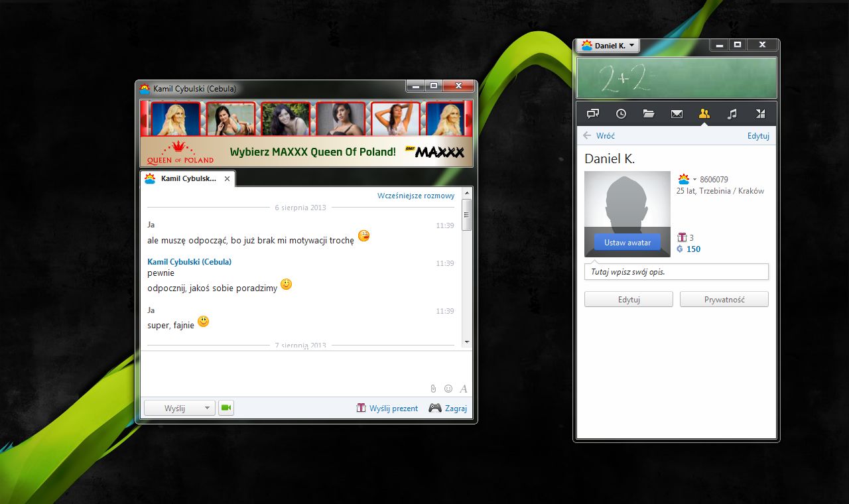
Task: Click the first blonde woman ad thumbnail
Action: [x=176, y=119]
